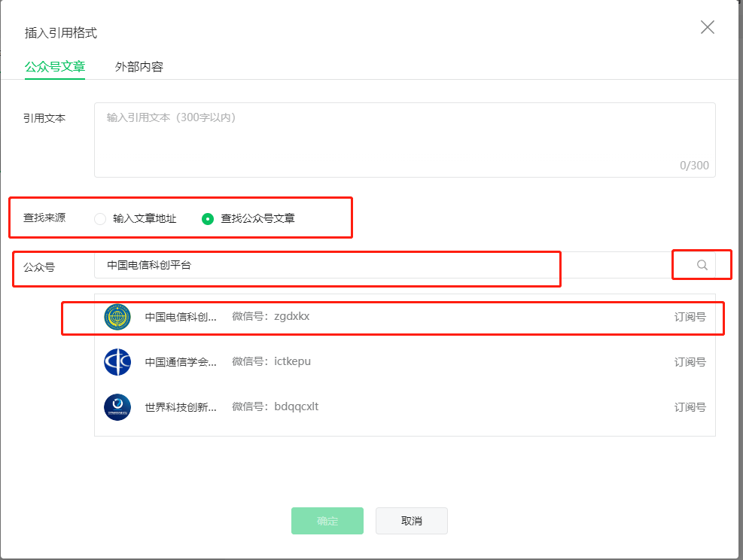Click 订阅号 label in the ictkepu row
Viewport: 743px width, 560px height.
point(690,362)
